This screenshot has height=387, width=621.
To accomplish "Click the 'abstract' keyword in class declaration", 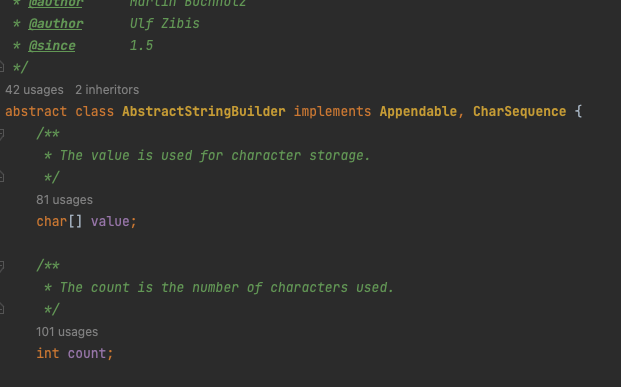I will pyautogui.click(x=36, y=112).
